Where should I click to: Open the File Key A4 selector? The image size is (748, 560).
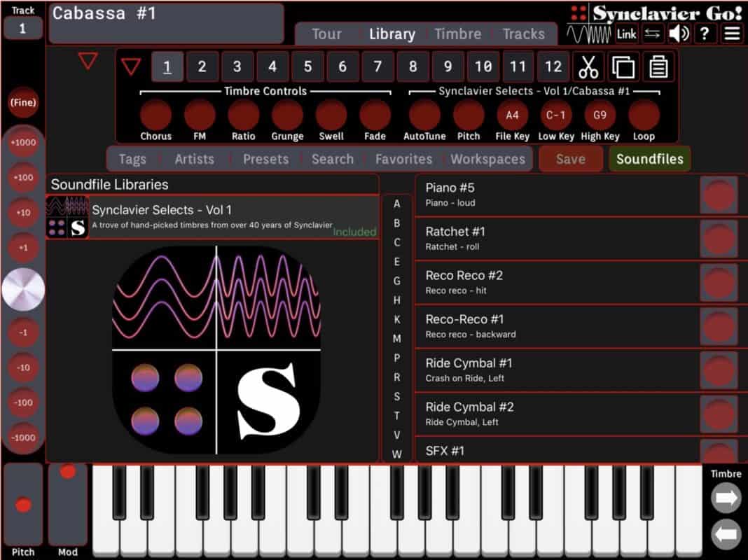(511, 115)
